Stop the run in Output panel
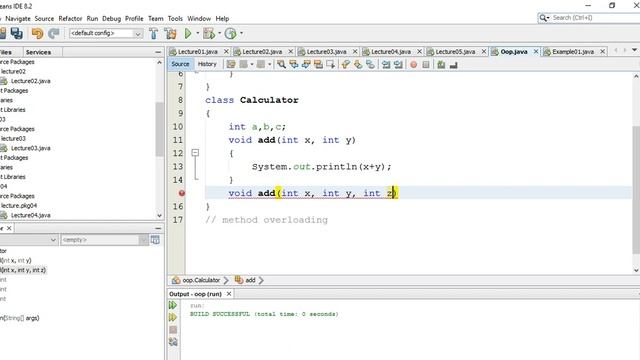This screenshot has height=360, width=640. pos(173,329)
